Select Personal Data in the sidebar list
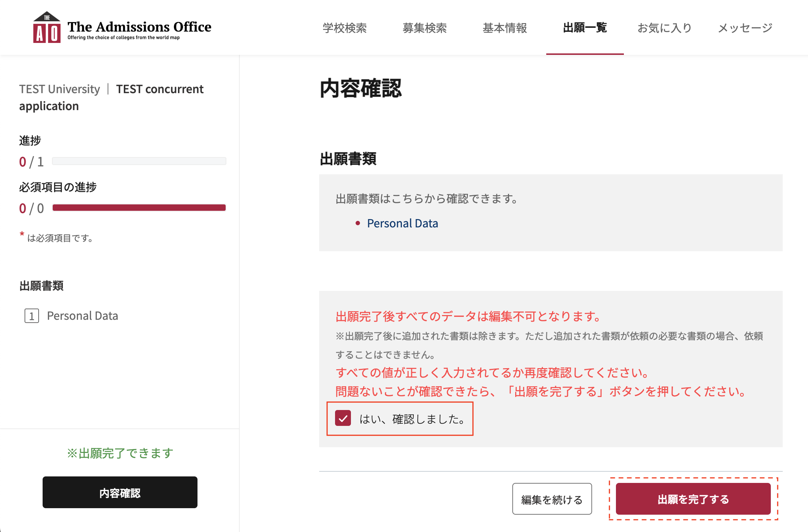808x532 pixels. tap(82, 316)
